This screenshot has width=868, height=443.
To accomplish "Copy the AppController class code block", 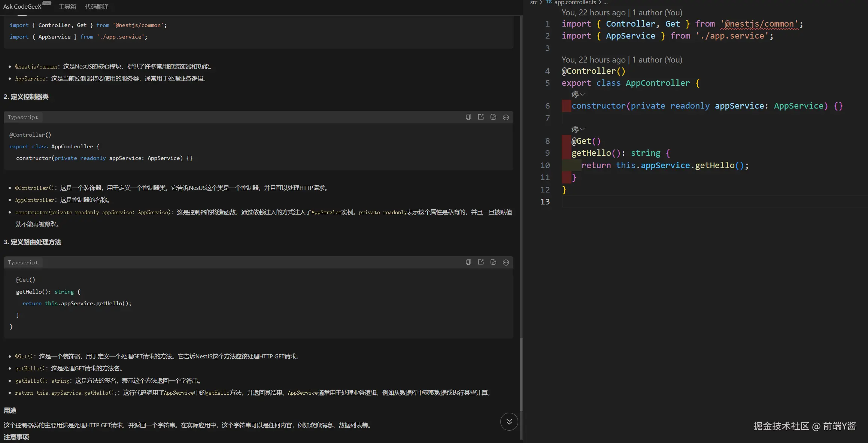I will 468,117.
